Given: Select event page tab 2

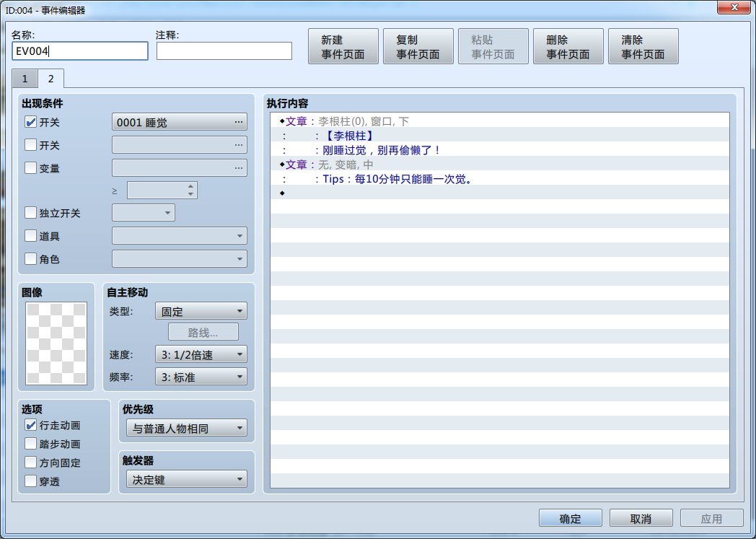Looking at the screenshot, I should tap(50, 79).
